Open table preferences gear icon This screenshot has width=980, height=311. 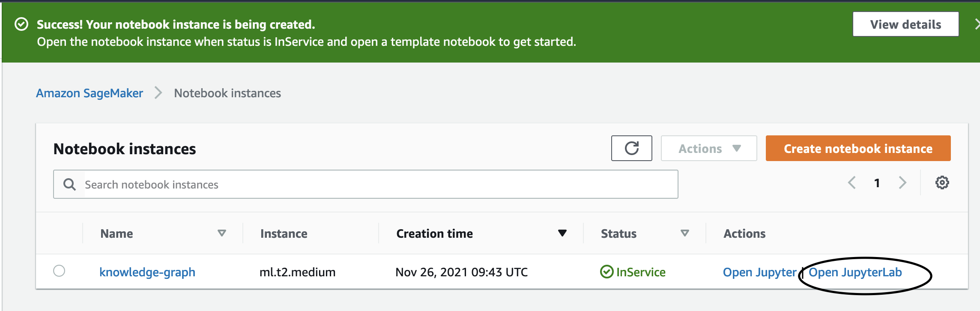pos(942,183)
